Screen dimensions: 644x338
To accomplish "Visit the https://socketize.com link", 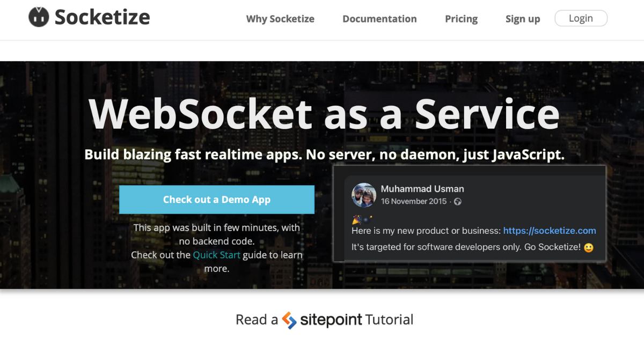I will 550,231.
